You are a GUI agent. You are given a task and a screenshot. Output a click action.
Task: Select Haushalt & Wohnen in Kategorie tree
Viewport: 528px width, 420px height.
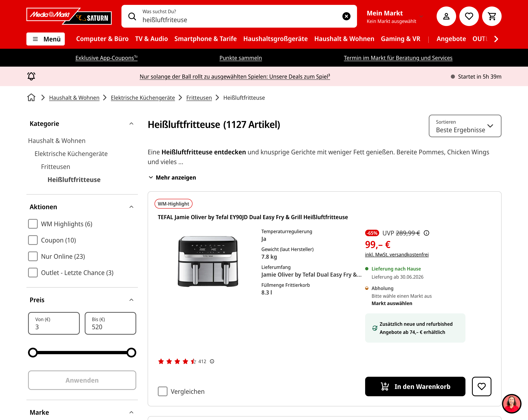(x=57, y=141)
